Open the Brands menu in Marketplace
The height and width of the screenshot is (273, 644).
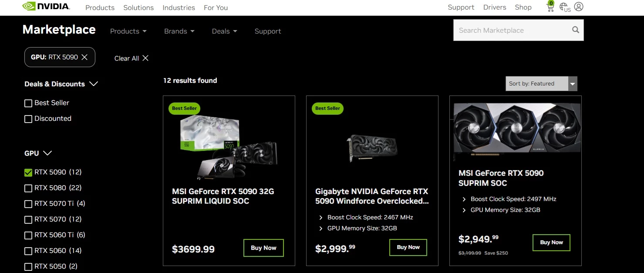[179, 31]
